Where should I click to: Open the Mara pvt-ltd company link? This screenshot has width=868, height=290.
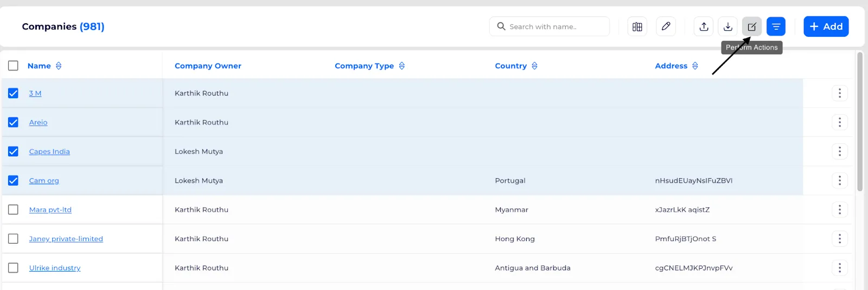(x=50, y=210)
